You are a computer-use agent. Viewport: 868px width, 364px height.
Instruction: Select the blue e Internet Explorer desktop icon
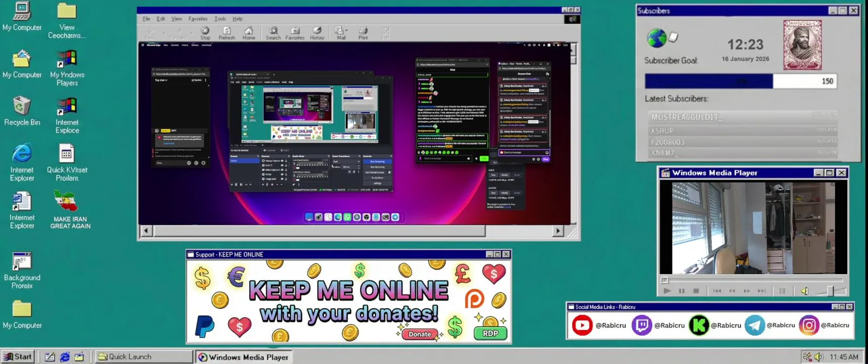coord(22,162)
